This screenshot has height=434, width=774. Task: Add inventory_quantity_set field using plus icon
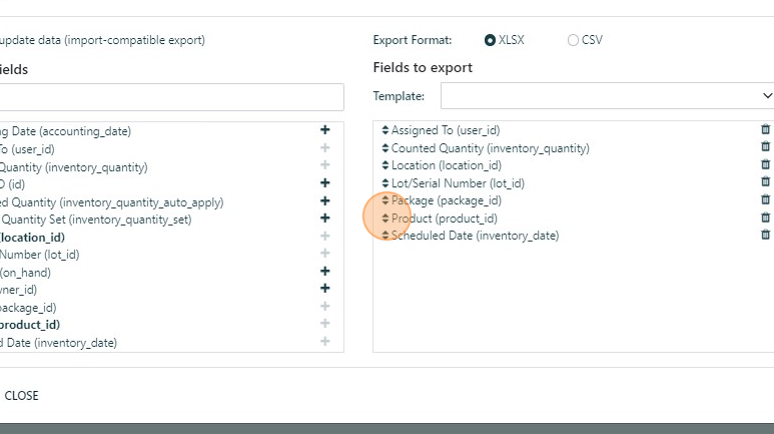(324, 218)
